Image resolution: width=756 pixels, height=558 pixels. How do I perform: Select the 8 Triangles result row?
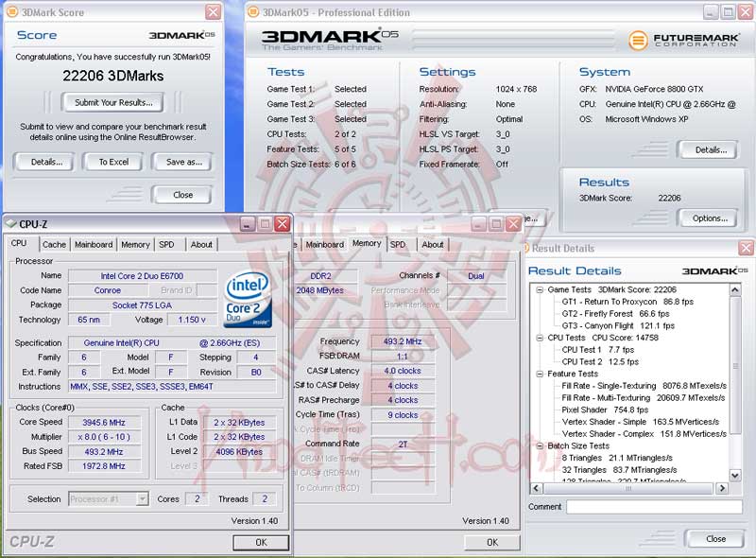point(617,458)
